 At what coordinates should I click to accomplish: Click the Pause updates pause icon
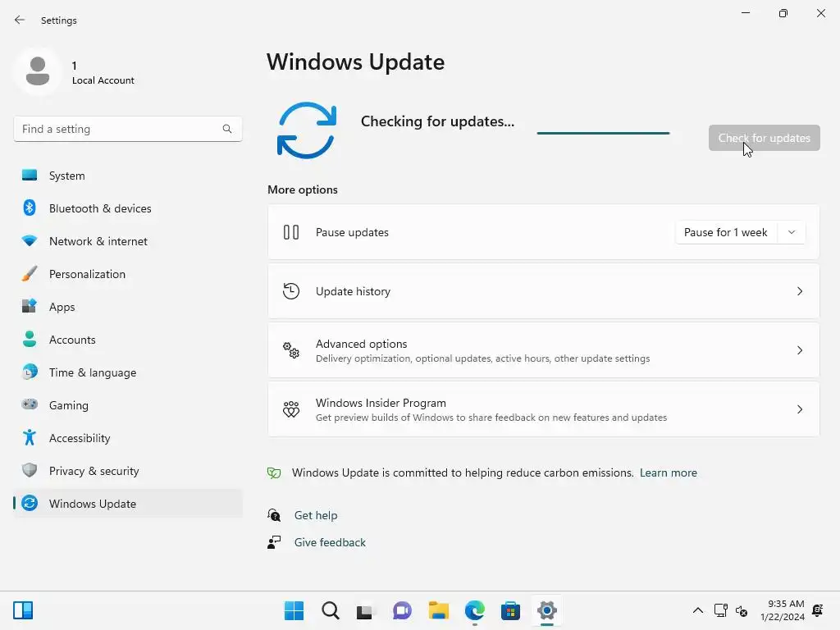point(291,232)
